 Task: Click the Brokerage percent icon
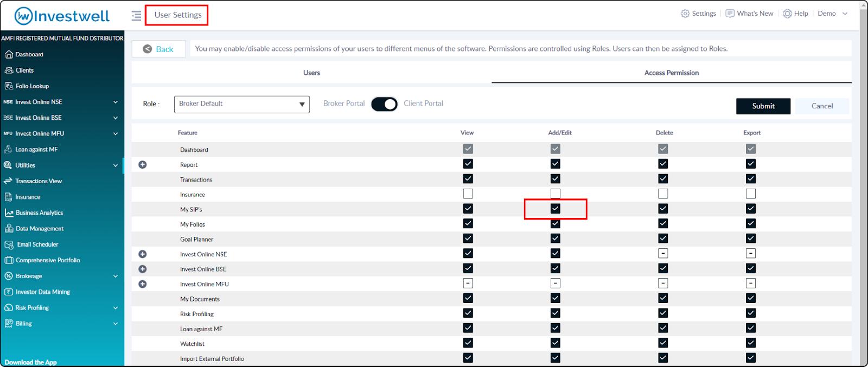[x=8, y=276]
